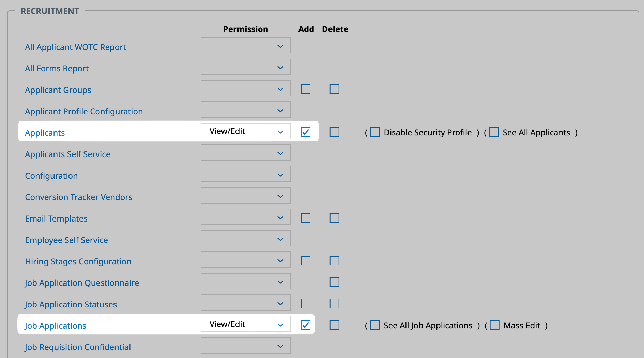The image size is (644, 358).
Task: Check the Disable Security Profile checkbox
Action: pyautogui.click(x=375, y=132)
